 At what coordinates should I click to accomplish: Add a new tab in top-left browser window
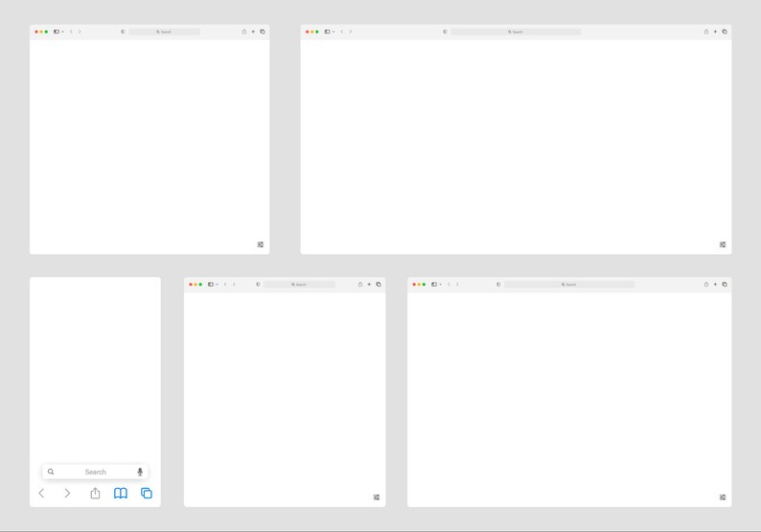tap(253, 32)
